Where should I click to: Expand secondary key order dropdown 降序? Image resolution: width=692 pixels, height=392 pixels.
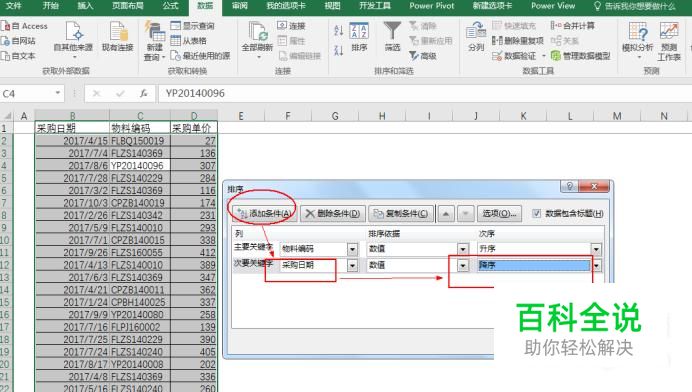pyautogui.click(x=596, y=265)
